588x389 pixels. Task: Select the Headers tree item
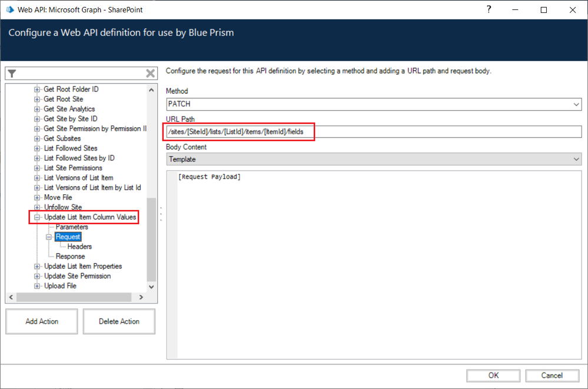pyautogui.click(x=79, y=247)
